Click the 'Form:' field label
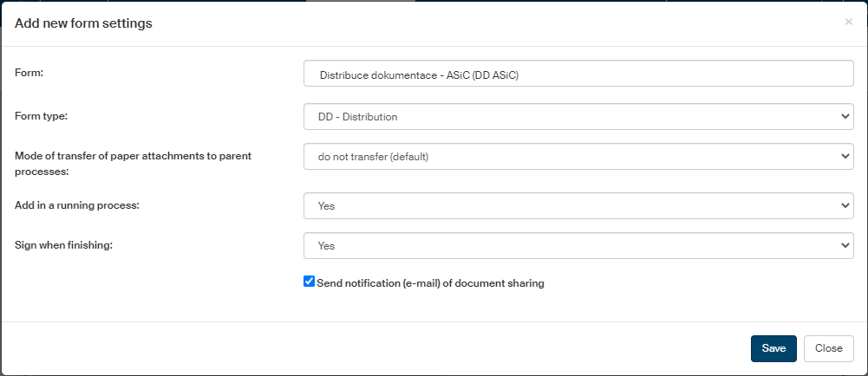 click(x=29, y=73)
